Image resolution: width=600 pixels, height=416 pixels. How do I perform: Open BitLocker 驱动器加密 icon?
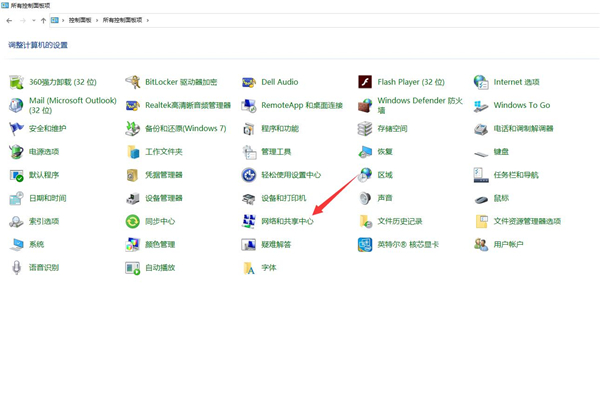tap(132, 82)
